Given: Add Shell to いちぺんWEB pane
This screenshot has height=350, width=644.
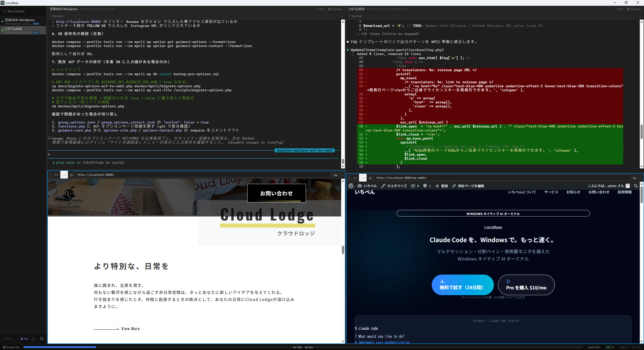Looking at the screenshot, I should 619,9.
